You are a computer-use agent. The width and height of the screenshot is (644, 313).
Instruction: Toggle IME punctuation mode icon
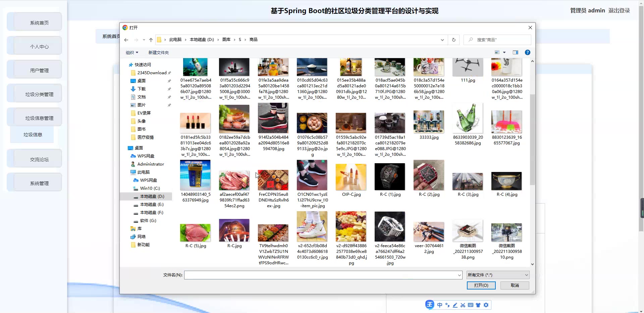pos(447,305)
